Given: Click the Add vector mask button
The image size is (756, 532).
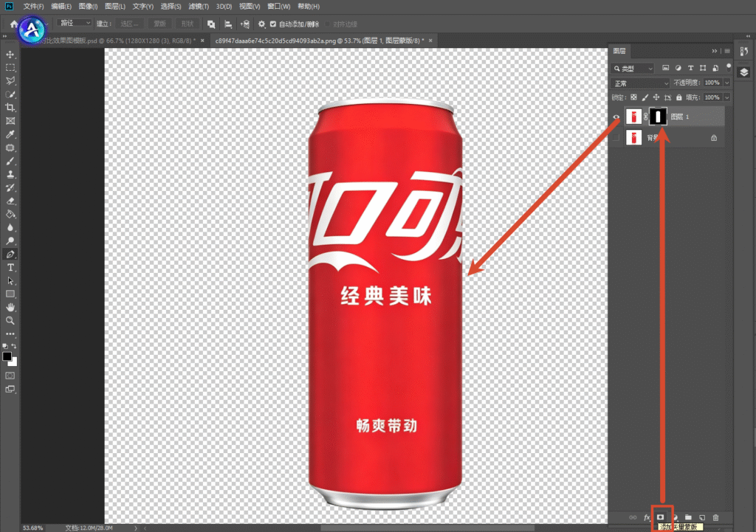Looking at the screenshot, I should (661, 517).
